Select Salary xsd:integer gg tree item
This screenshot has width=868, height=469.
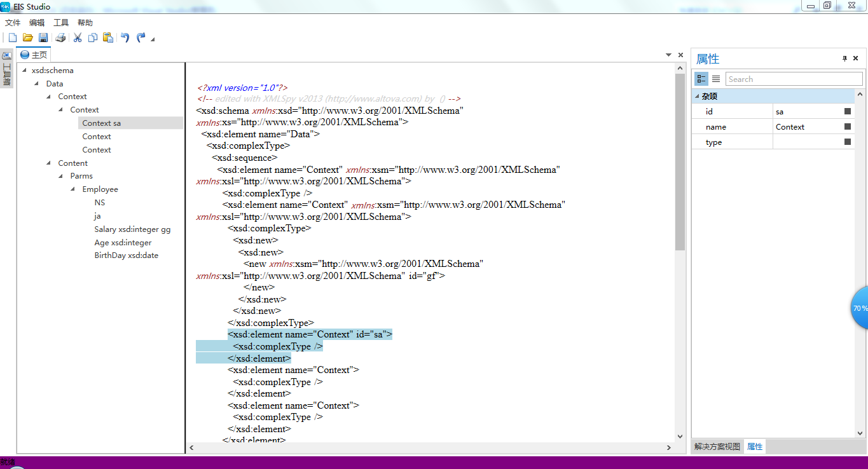(x=132, y=229)
